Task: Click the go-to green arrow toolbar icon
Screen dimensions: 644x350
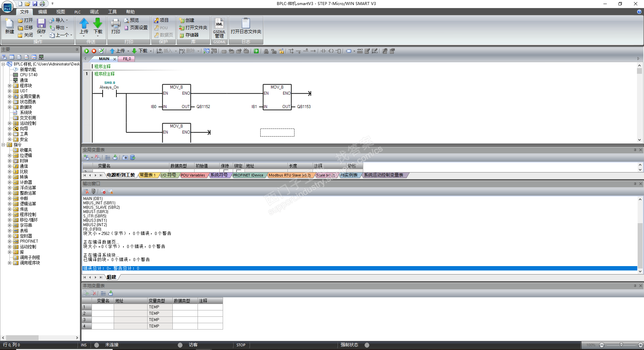Action: [x=256, y=51]
